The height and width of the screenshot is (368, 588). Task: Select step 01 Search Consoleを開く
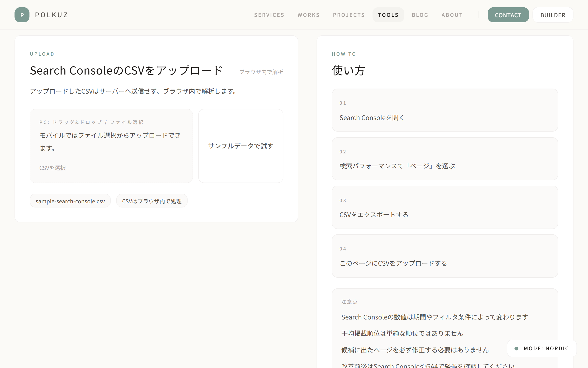point(445,110)
